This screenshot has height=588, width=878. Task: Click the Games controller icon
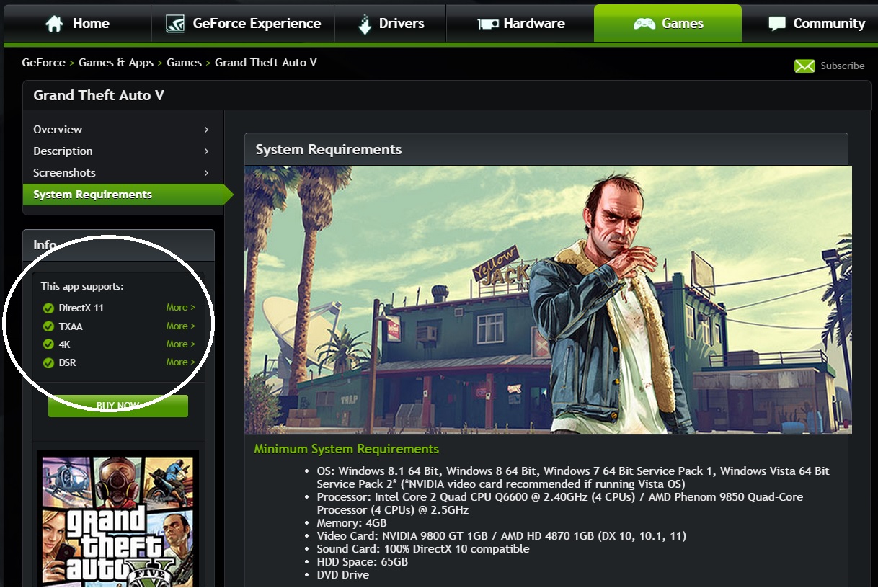(x=644, y=24)
